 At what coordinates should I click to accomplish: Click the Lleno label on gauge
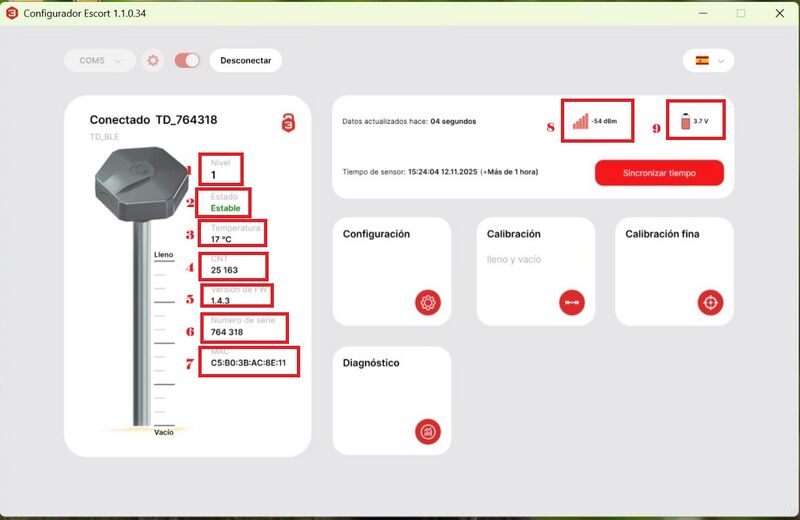click(164, 255)
